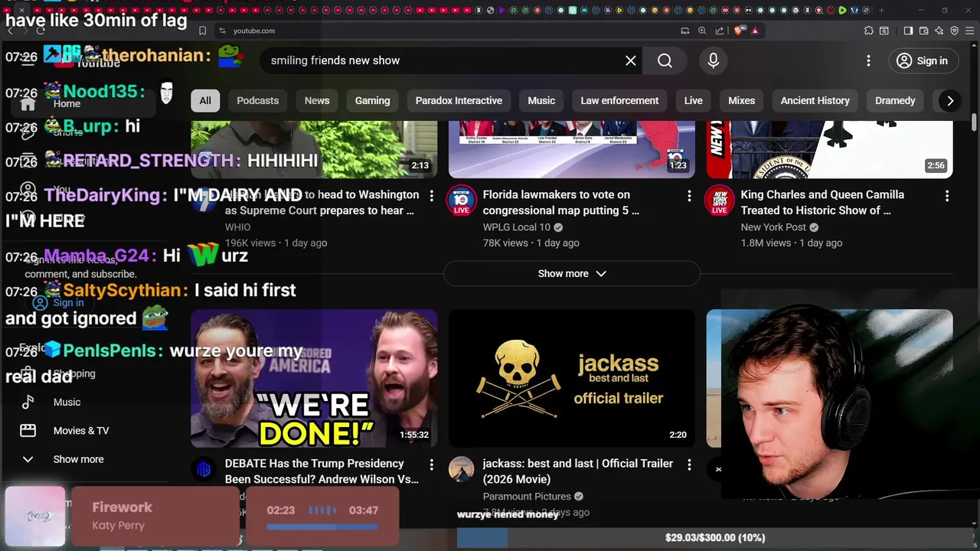The height and width of the screenshot is (551, 980).
Task: Seek the Firework song progress bar
Action: click(x=322, y=527)
